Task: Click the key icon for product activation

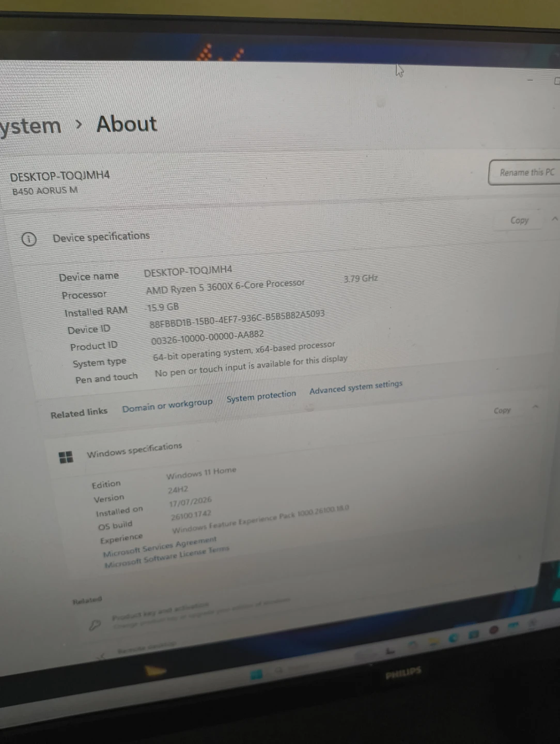Action: pyautogui.click(x=95, y=626)
